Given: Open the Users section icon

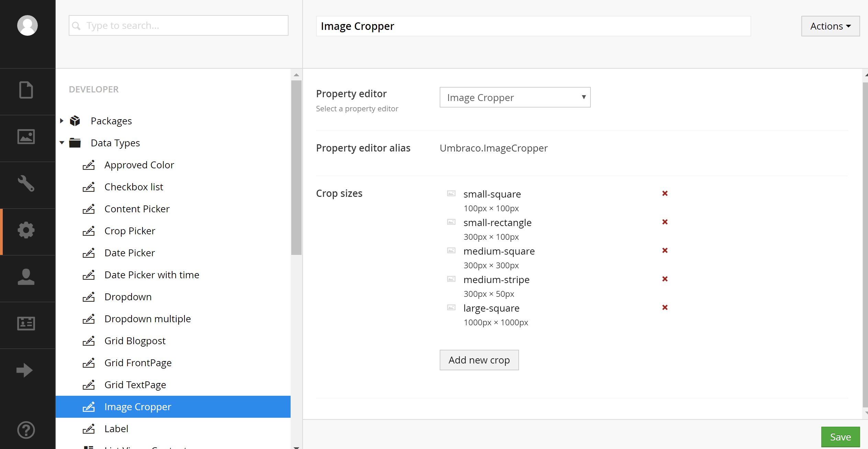Looking at the screenshot, I should click(x=26, y=277).
